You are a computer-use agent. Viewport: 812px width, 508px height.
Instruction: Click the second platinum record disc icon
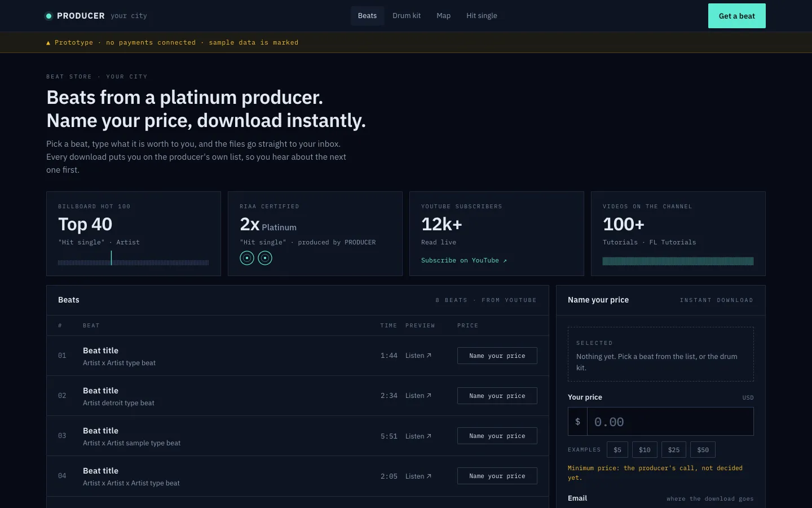point(265,258)
